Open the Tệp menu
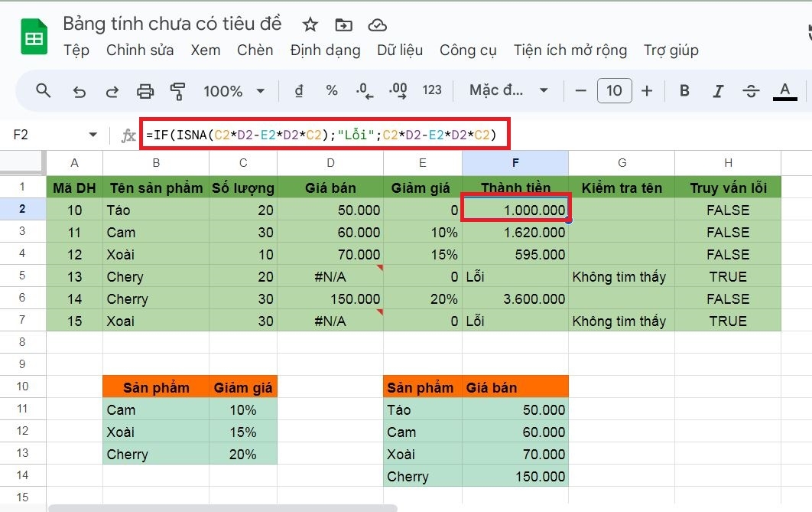This screenshot has height=512, width=812. pyautogui.click(x=76, y=51)
